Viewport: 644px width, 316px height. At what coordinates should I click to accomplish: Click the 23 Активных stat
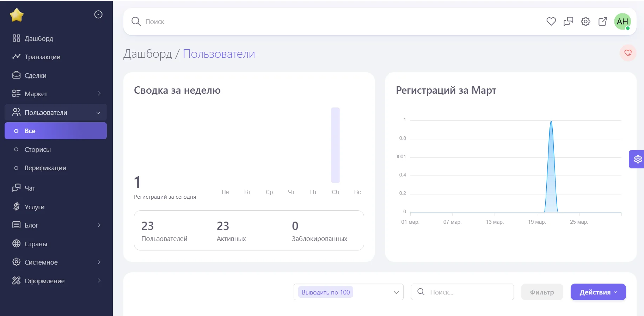click(231, 231)
